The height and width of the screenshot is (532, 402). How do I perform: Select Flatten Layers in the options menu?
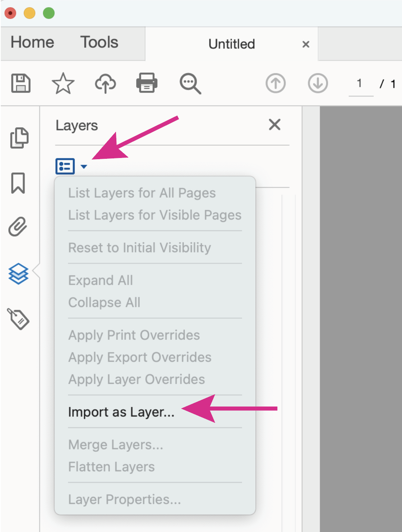pyautogui.click(x=112, y=466)
